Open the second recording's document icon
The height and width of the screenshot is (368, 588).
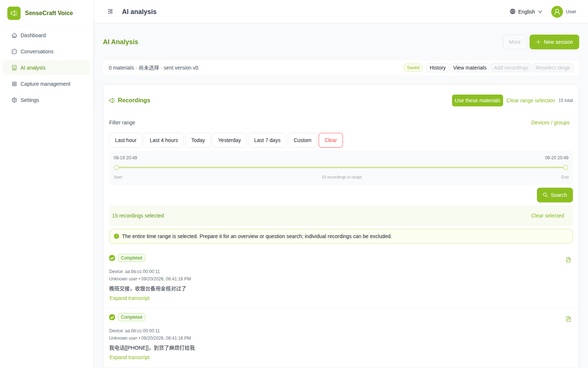point(569,319)
